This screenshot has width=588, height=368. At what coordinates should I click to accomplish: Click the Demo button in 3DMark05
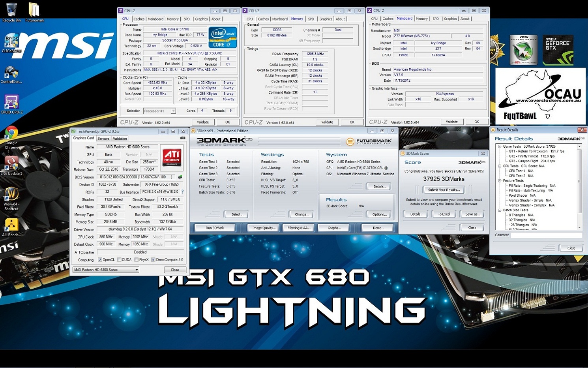click(378, 228)
